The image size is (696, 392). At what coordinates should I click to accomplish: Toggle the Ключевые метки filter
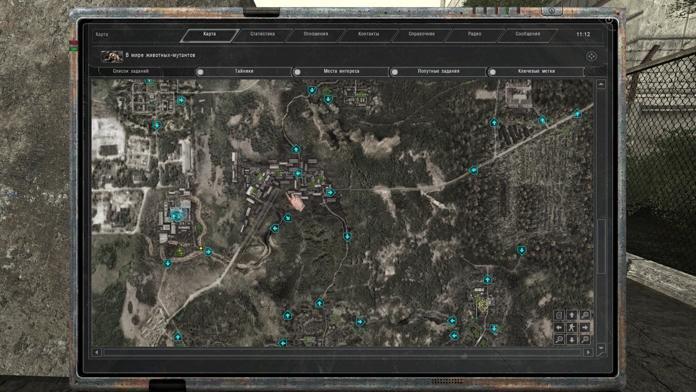pos(492,71)
